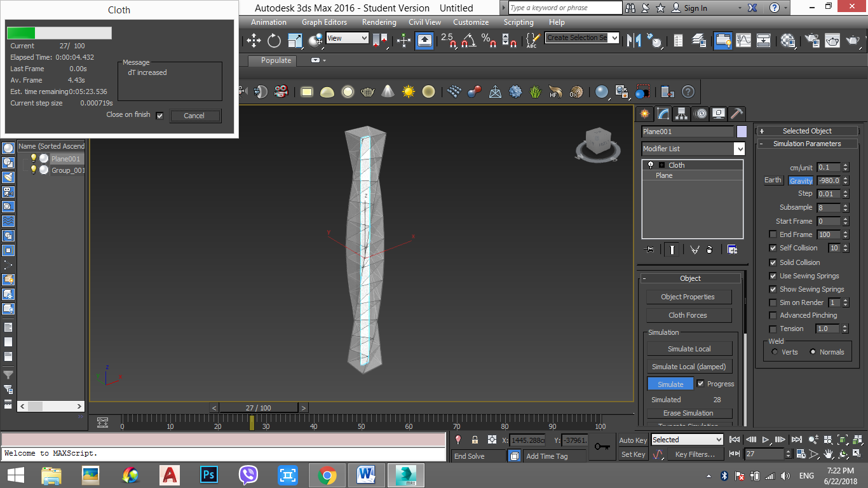Go to the start frame
This screenshot has width=868, height=488.
tap(735, 440)
